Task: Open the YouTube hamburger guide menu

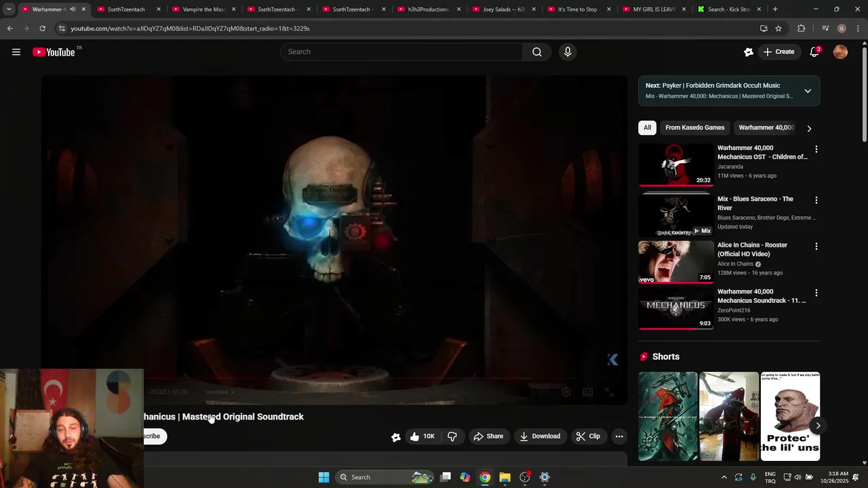Action: tap(16, 52)
